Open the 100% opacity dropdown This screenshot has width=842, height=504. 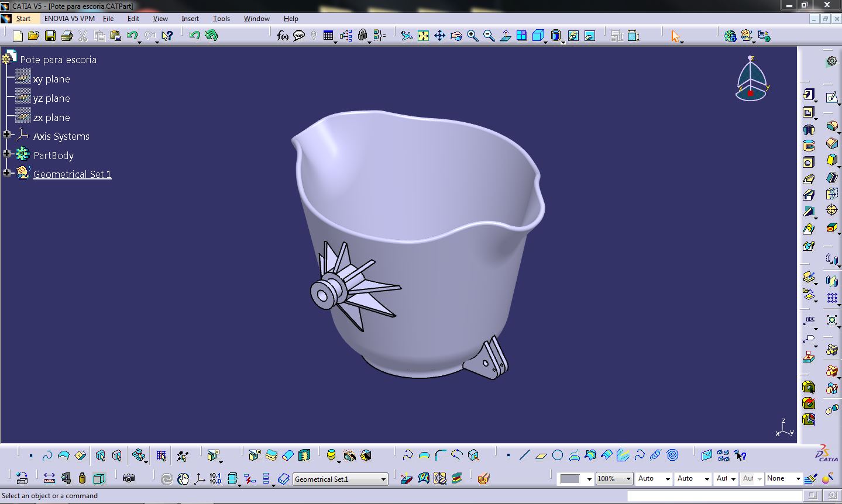pyautogui.click(x=628, y=478)
